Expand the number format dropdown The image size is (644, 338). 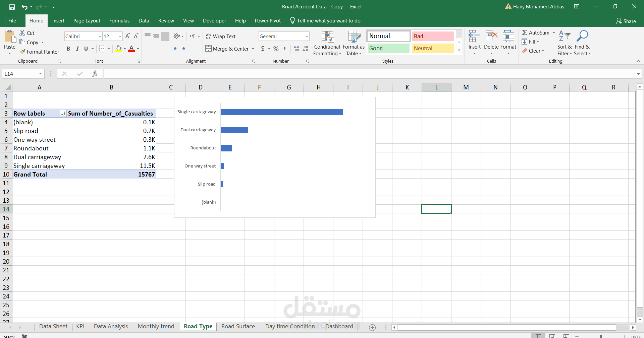tap(307, 36)
